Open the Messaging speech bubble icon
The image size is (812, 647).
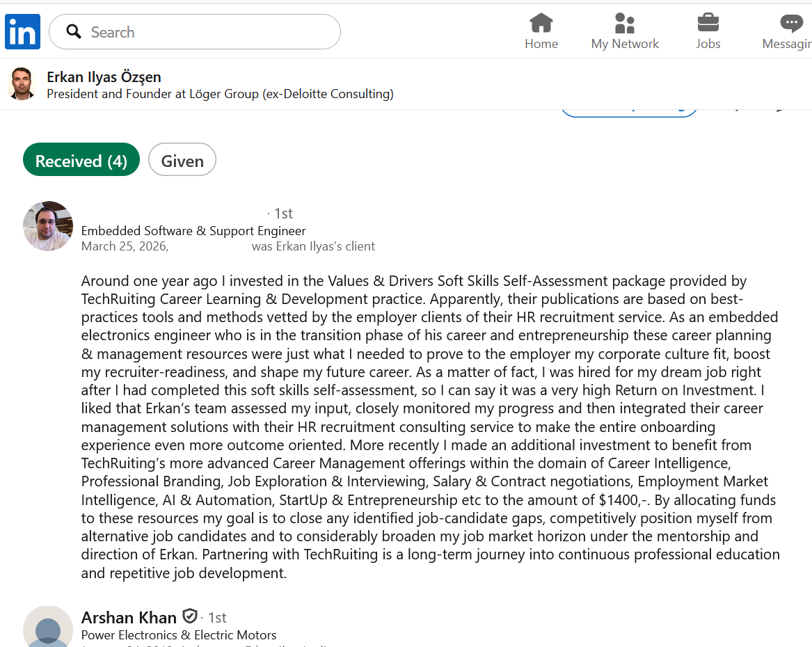pos(791,24)
